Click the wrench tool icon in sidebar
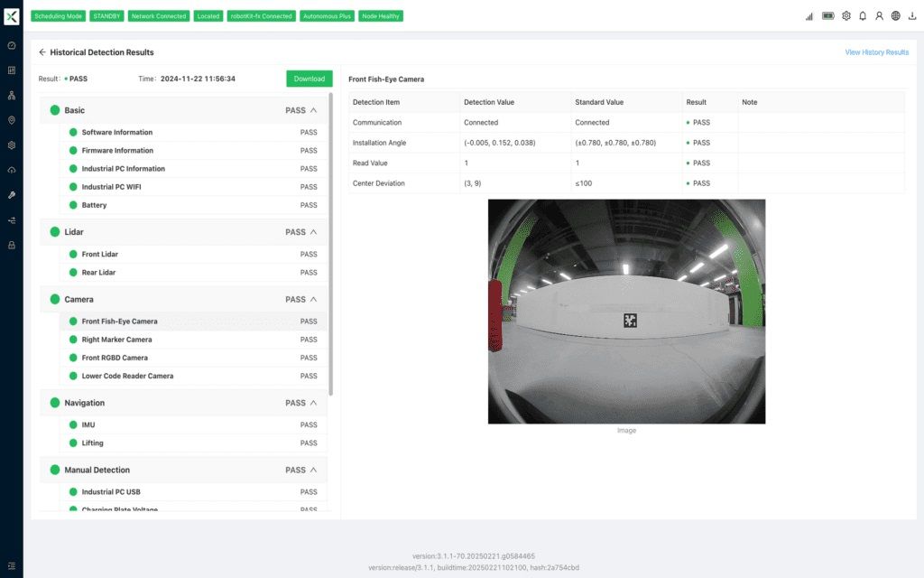Viewport: 924px width, 578px height. 12,195
